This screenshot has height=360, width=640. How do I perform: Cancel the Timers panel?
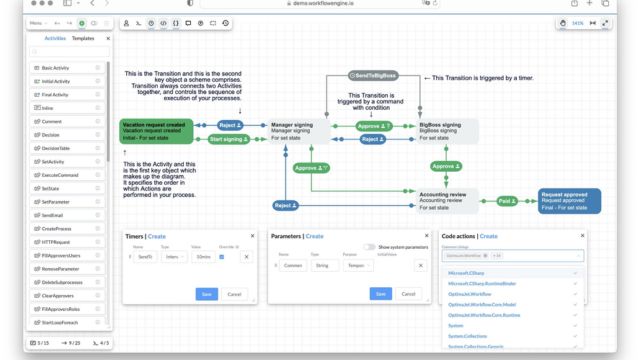click(x=234, y=294)
